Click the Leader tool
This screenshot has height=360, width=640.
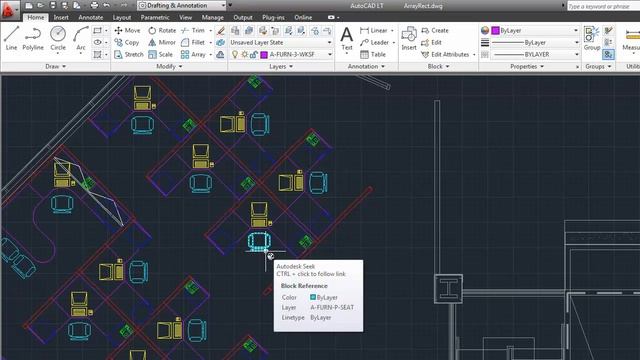[374, 42]
